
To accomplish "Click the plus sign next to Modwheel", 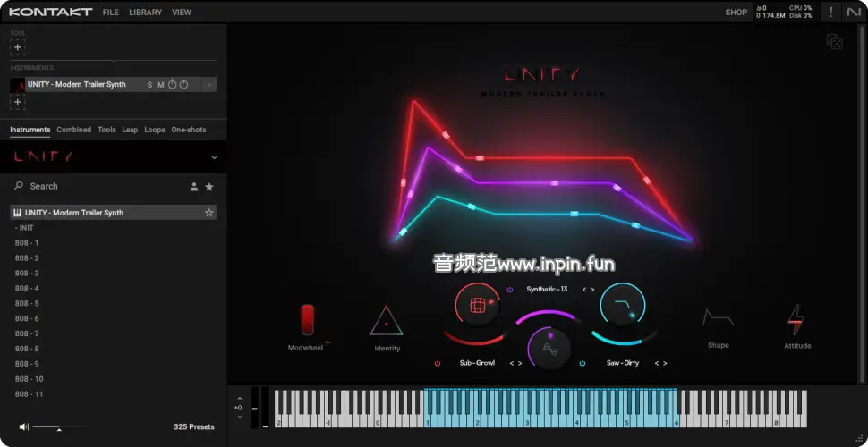I will tap(328, 342).
